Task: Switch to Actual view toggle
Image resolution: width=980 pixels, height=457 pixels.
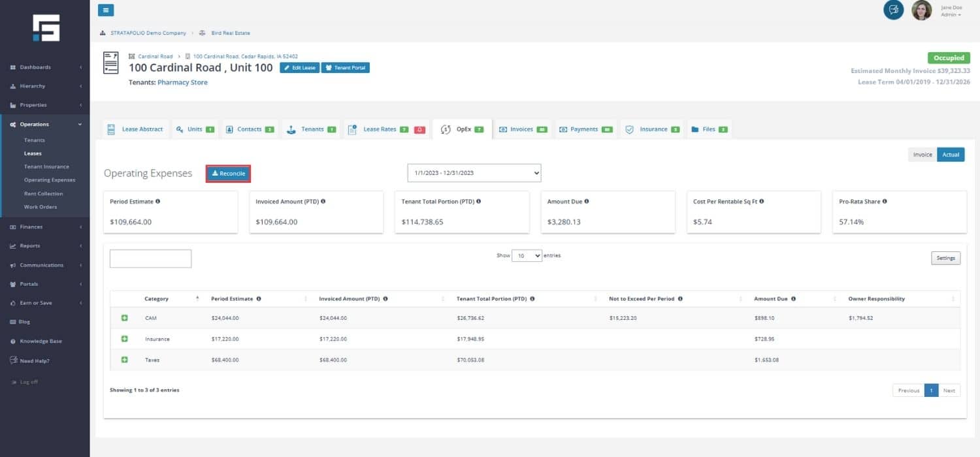Action: 951,155
